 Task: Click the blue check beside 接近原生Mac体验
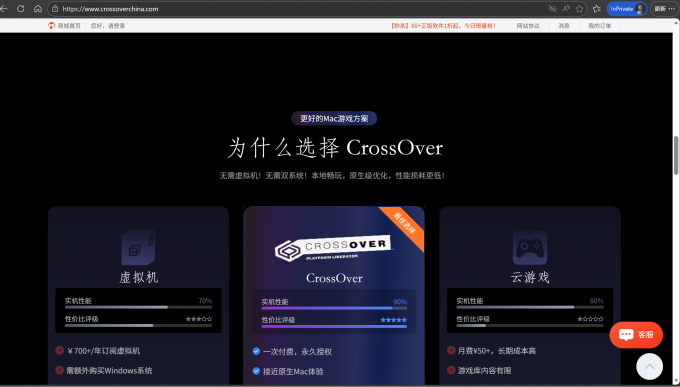pos(256,371)
